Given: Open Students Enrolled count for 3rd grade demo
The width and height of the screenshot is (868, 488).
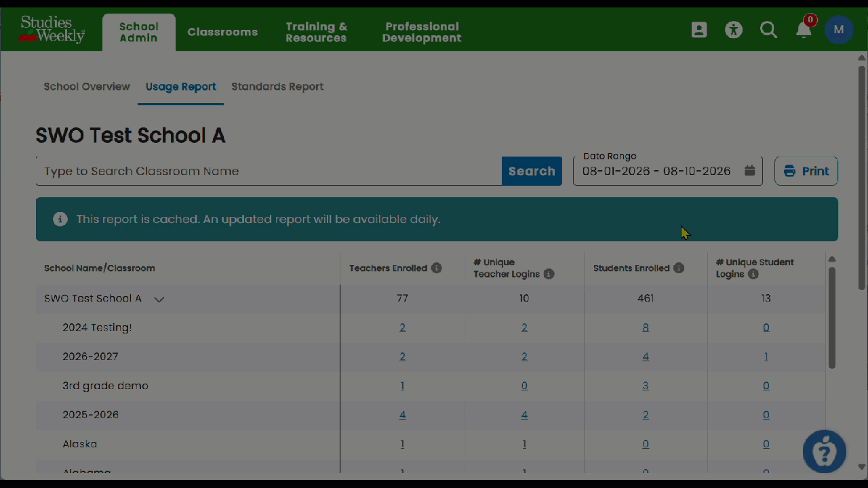Looking at the screenshot, I should pyautogui.click(x=646, y=386).
